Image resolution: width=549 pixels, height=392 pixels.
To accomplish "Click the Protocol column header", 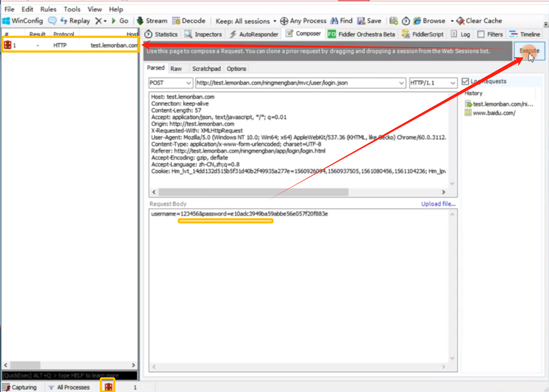I will (63, 34).
